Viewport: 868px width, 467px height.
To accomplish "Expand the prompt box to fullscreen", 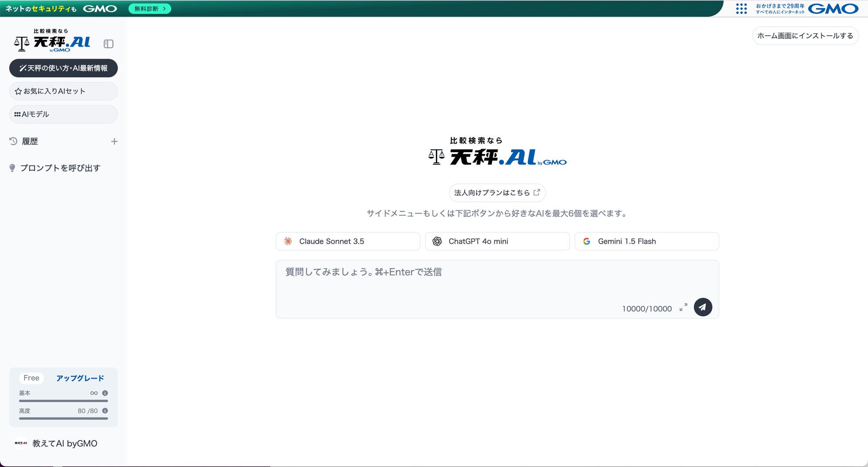I will coord(683,307).
